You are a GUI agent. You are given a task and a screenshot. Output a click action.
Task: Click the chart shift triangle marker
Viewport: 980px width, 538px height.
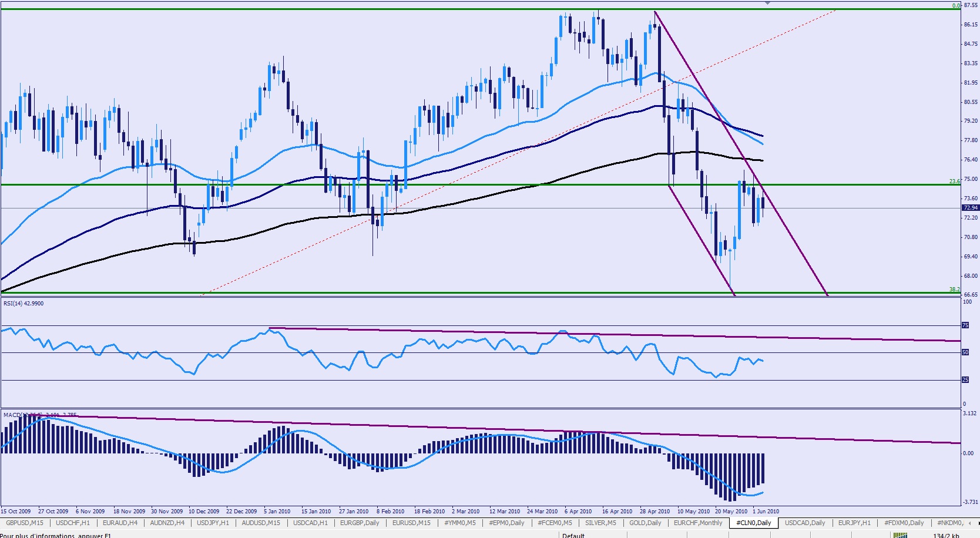(767, 4)
